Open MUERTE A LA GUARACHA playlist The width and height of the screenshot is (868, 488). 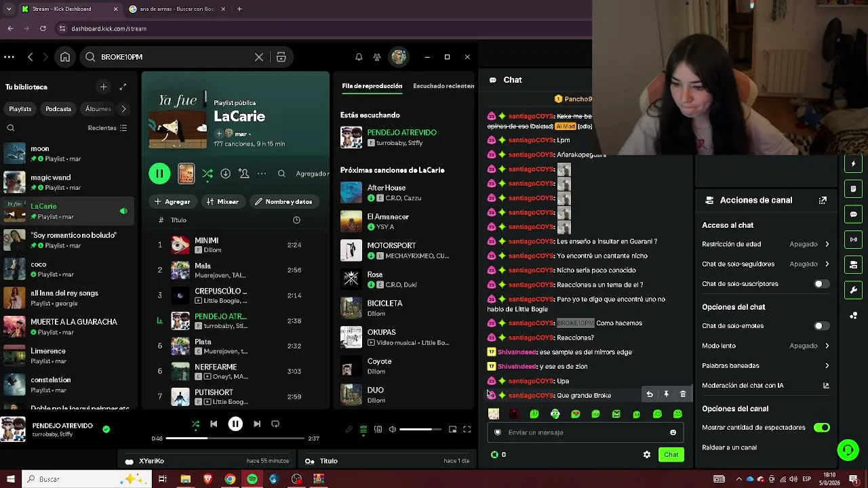[68, 327]
